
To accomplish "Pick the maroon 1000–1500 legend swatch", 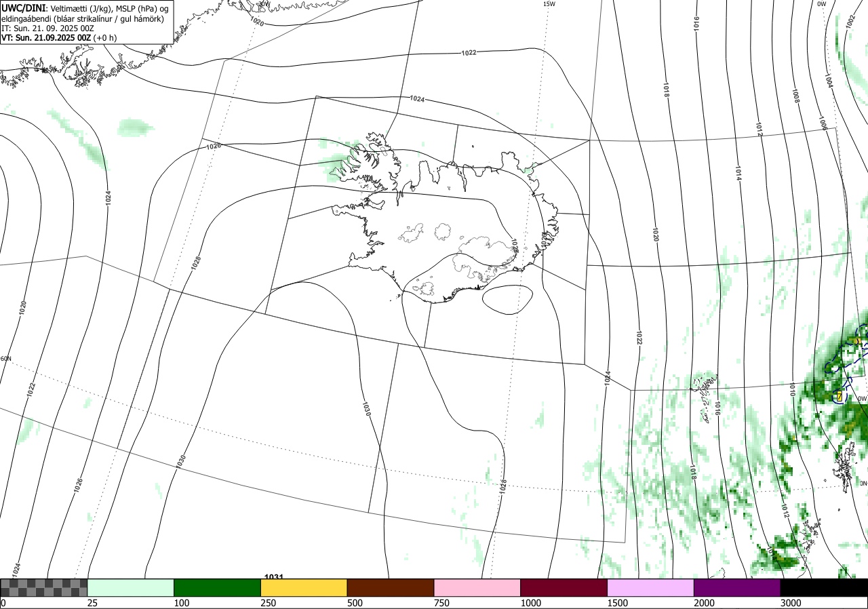I will click(564, 587).
